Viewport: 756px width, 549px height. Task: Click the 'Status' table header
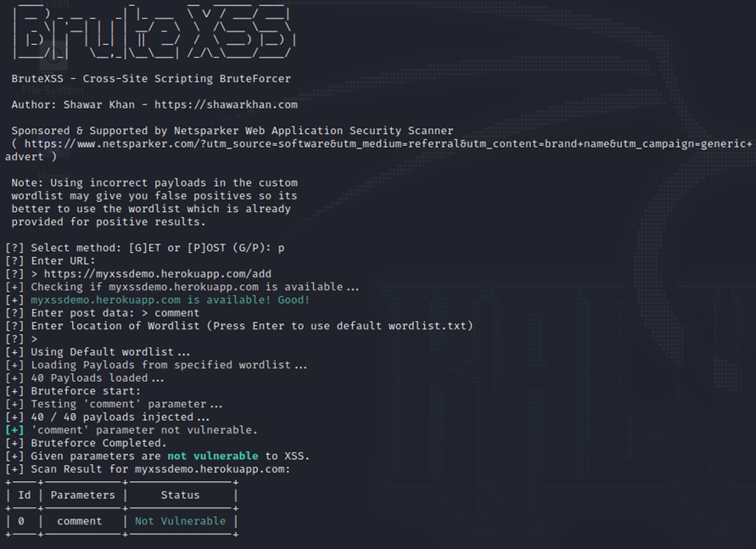click(x=180, y=495)
